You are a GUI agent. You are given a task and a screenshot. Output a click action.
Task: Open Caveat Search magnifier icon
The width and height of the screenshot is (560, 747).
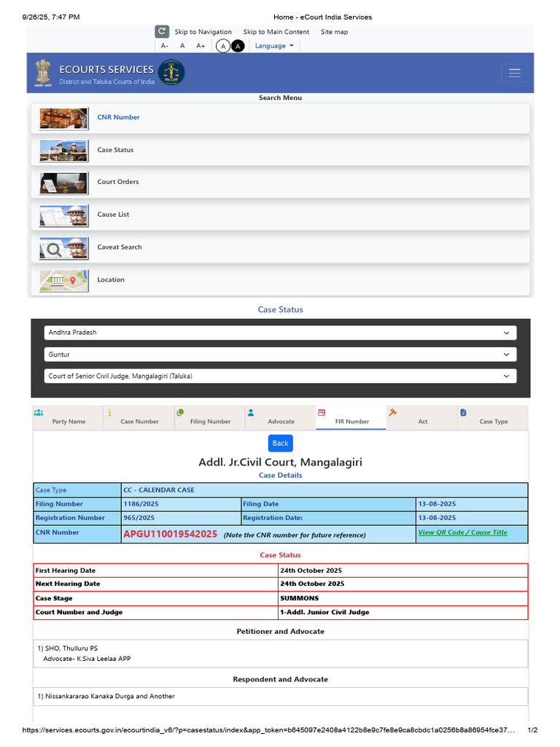pos(64,249)
